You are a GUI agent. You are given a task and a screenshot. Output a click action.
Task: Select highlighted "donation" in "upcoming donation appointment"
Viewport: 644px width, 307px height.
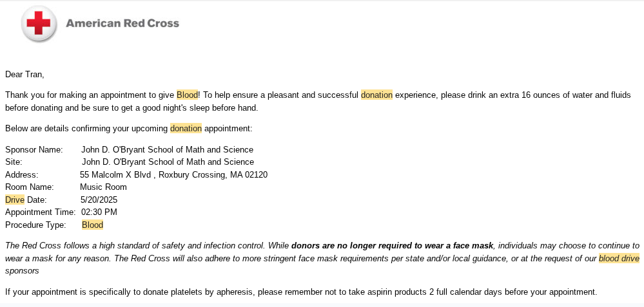click(186, 129)
